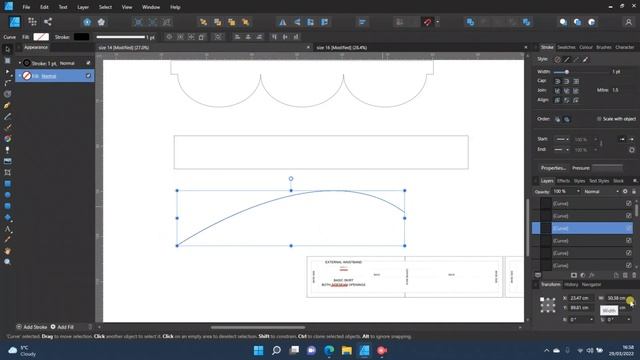
Task: Select the Rectangle tool
Action: (x=7, y=184)
